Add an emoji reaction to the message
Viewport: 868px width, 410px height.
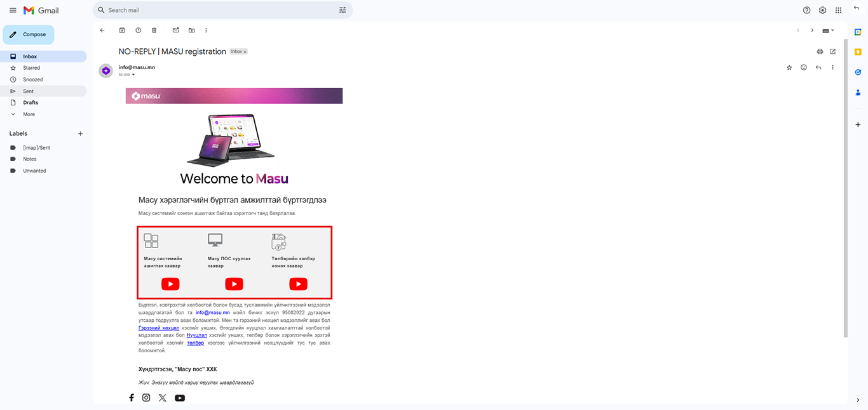804,67
